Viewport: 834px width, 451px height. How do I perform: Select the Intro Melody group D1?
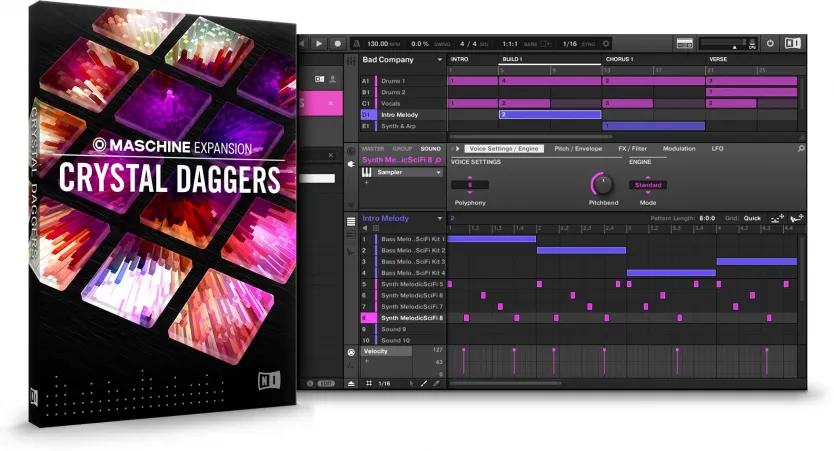(x=402, y=114)
